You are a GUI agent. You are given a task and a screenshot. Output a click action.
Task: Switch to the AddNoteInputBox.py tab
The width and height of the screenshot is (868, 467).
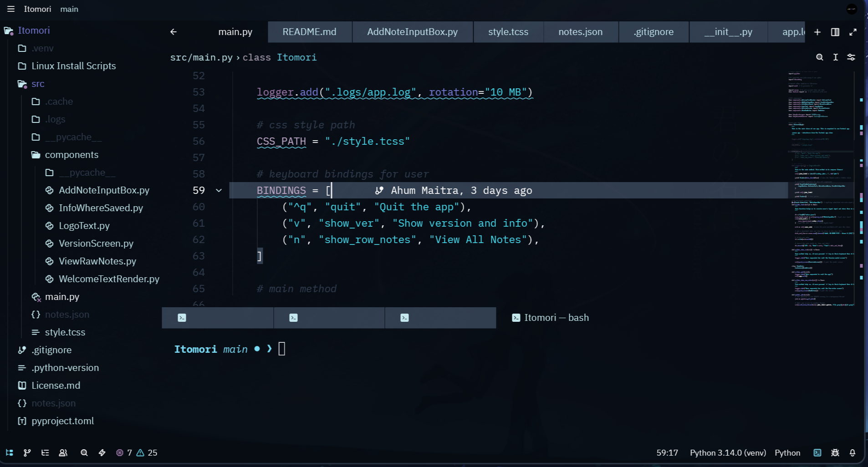(413, 32)
